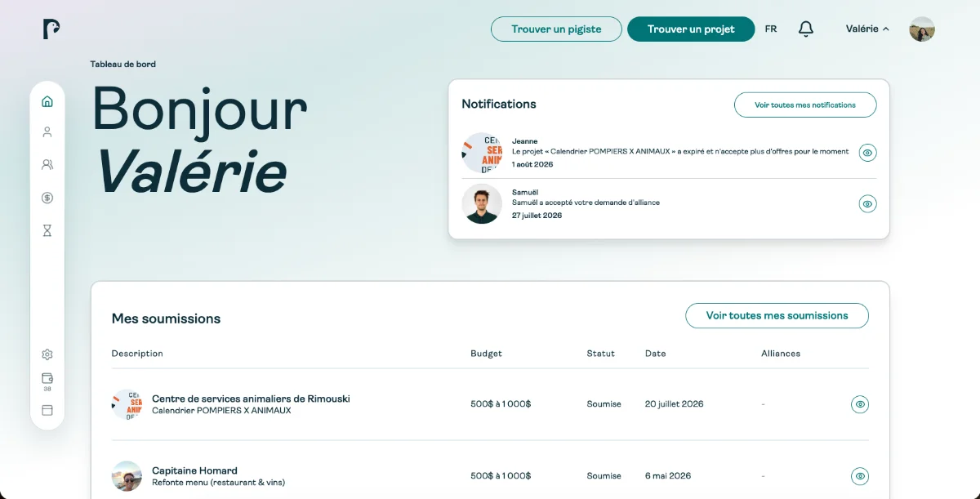The width and height of the screenshot is (980, 499).
Task: Switch language using the FR selector
Action: click(x=771, y=29)
